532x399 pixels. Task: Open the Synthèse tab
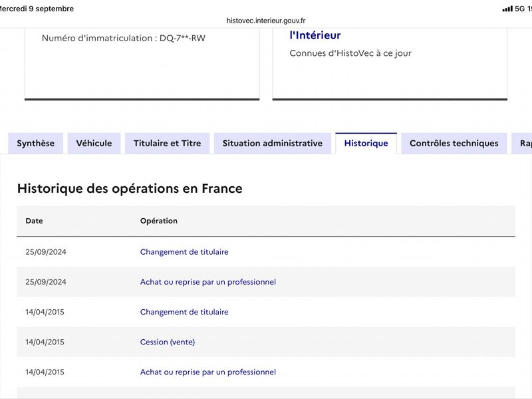point(36,144)
